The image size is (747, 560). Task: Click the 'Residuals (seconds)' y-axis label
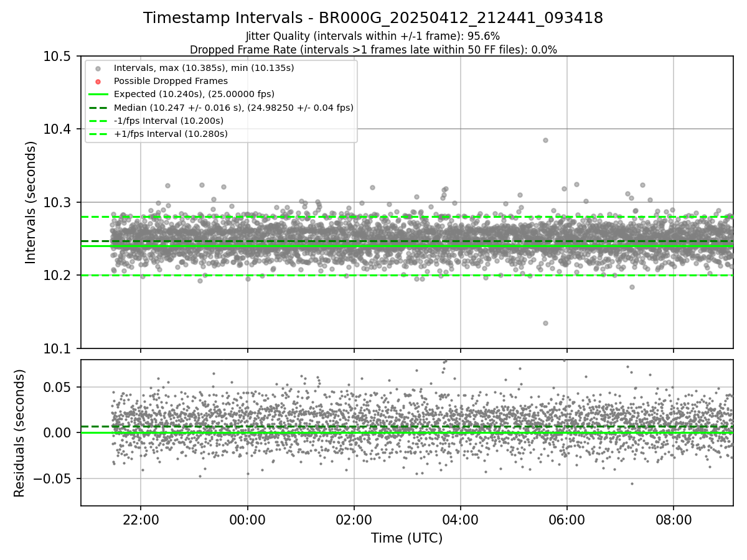coord(19,433)
